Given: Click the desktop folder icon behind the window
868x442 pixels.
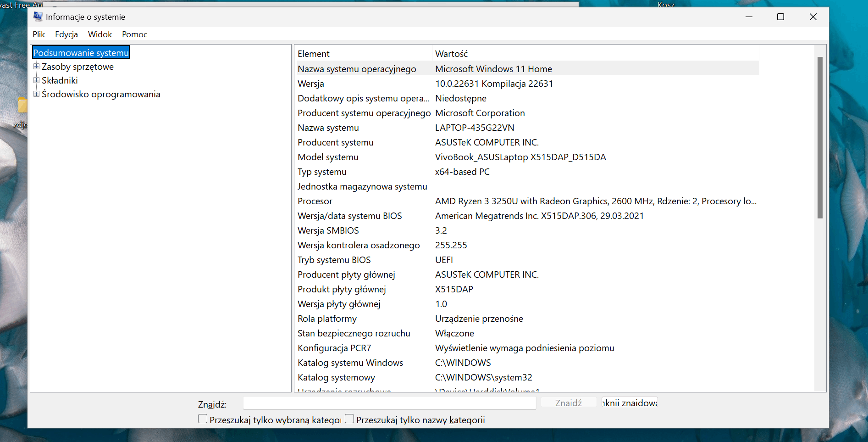Looking at the screenshot, I should click(x=22, y=106).
